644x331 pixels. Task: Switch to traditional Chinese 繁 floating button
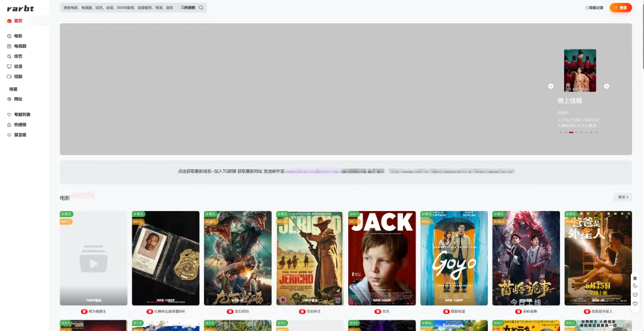(x=635, y=277)
